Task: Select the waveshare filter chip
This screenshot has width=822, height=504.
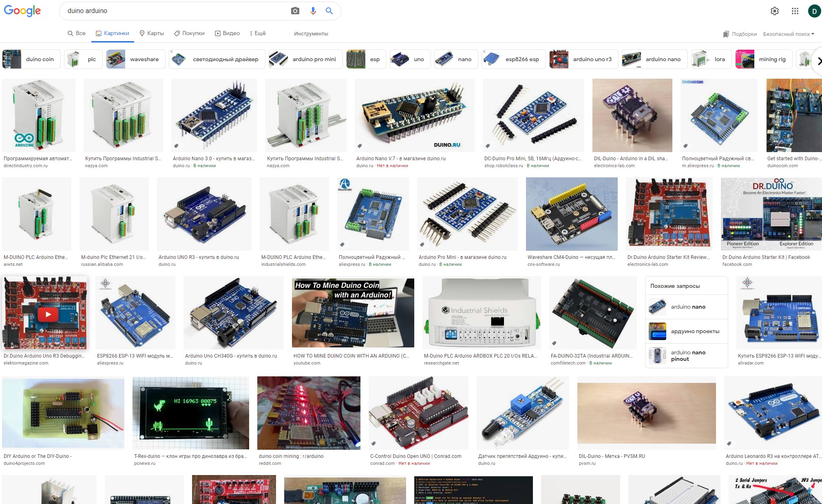Action: pyautogui.click(x=136, y=59)
